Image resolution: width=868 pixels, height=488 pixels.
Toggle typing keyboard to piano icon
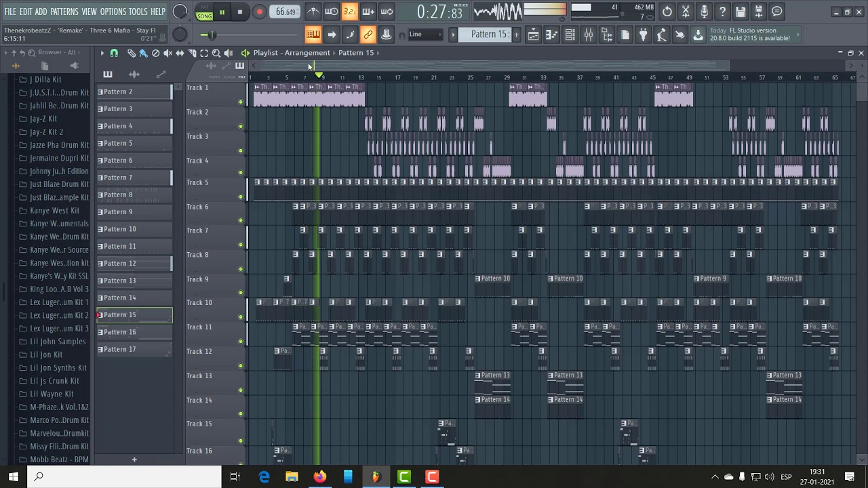[313, 35]
